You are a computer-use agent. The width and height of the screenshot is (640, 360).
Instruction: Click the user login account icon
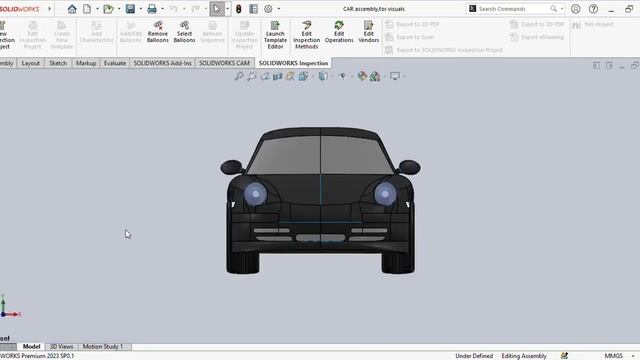pyautogui.click(x=576, y=9)
